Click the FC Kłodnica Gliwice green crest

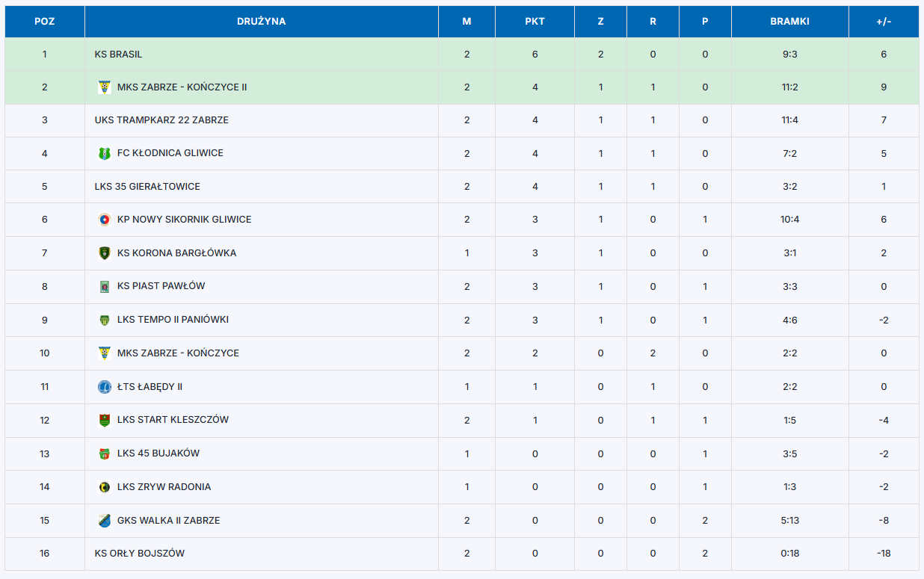click(105, 153)
